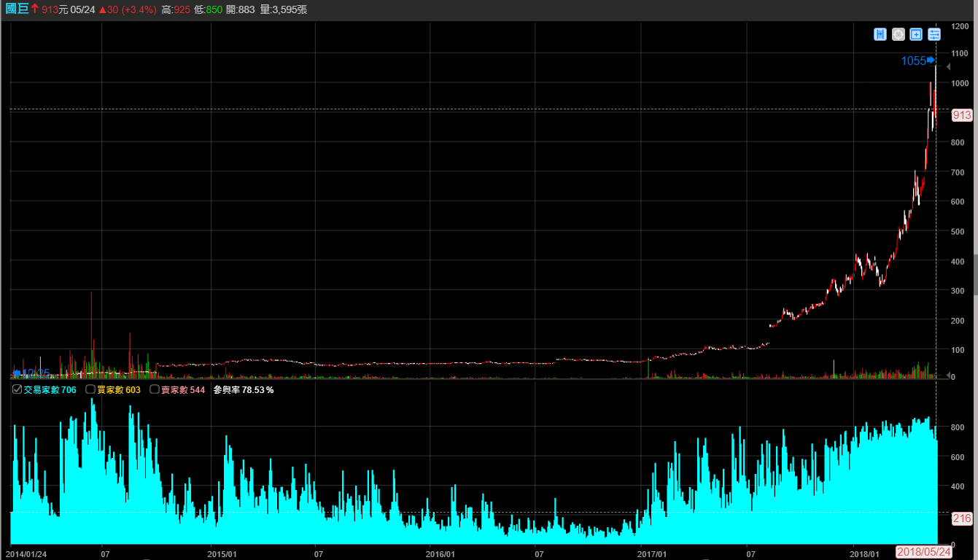The width and height of the screenshot is (978, 560).
Task: Click the 量:3,595張 volume readout
Action: coord(284,9)
